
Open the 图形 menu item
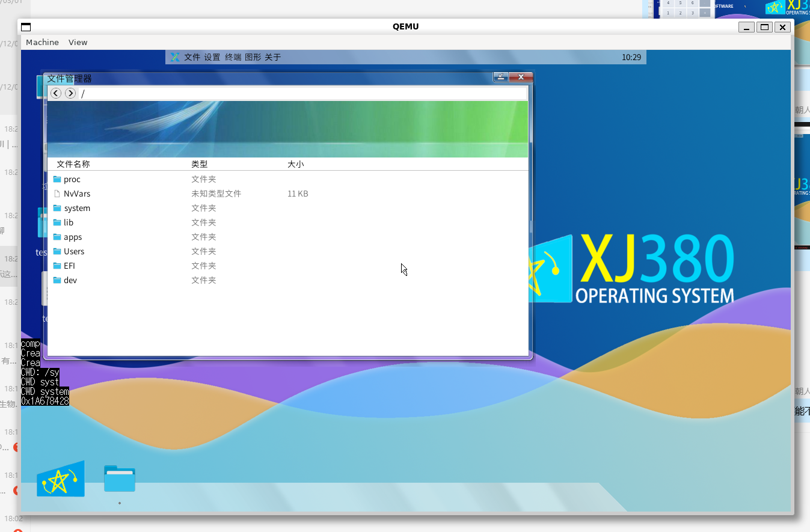coord(253,57)
